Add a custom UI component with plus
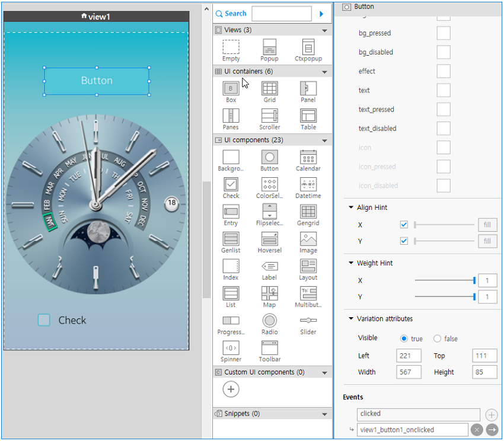Image resolution: width=504 pixels, height=441 pixels. (x=231, y=389)
